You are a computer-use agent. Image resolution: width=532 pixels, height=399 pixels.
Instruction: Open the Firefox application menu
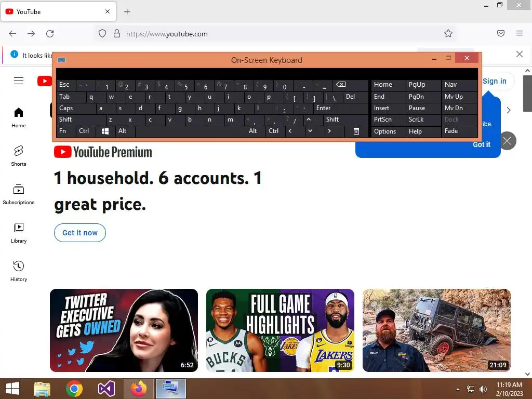point(520,33)
